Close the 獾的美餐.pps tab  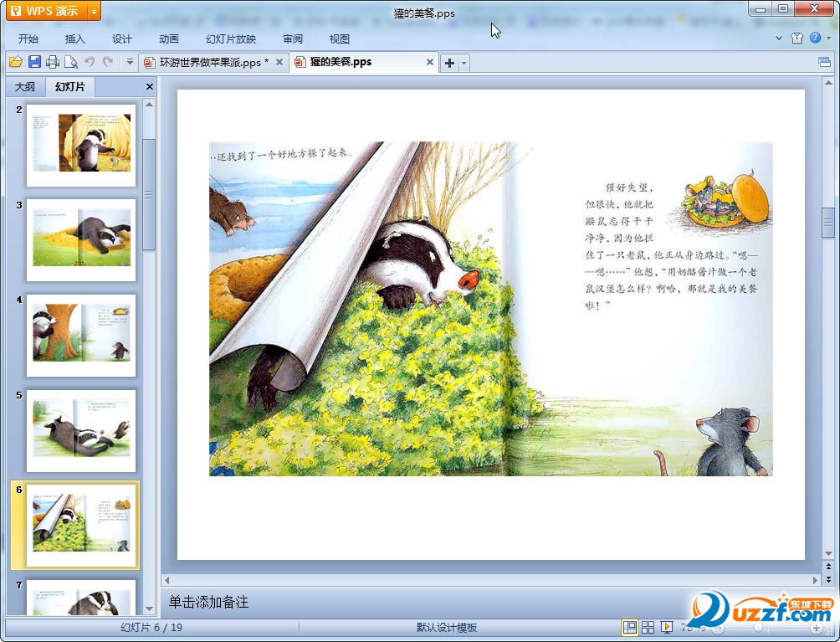430,62
